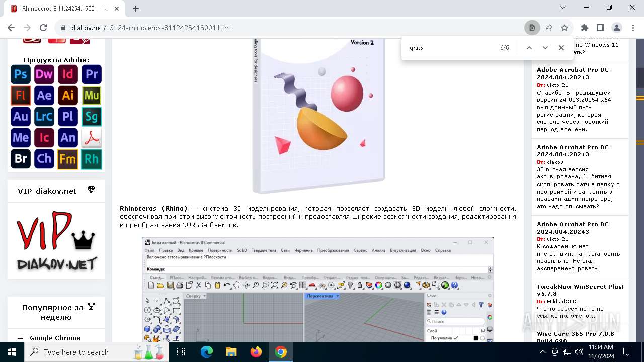
Task: Click the address bar URL
Action: 151,28
